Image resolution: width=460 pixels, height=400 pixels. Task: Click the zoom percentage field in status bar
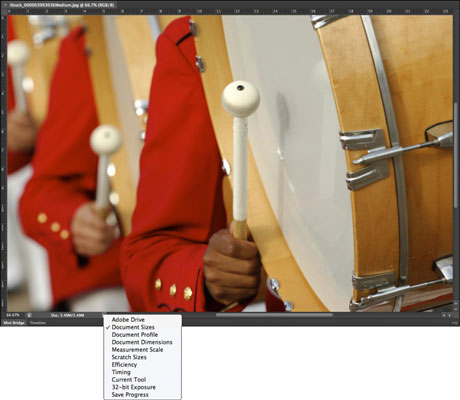(13, 315)
